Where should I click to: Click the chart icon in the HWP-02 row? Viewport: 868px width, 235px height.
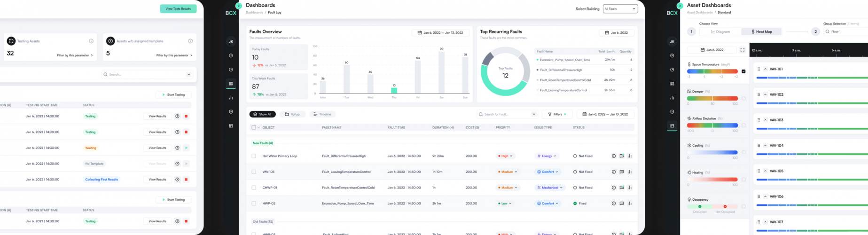tap(629, 204)
